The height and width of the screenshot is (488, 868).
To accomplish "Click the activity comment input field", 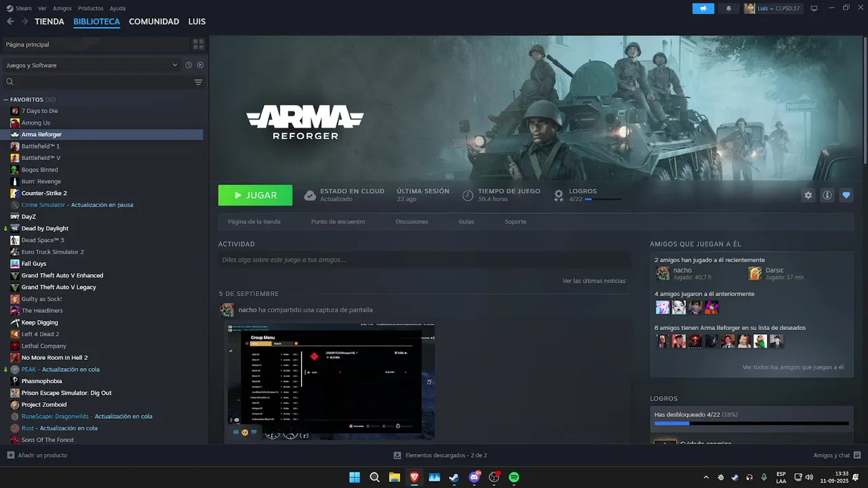I will (x=425, y=260).
